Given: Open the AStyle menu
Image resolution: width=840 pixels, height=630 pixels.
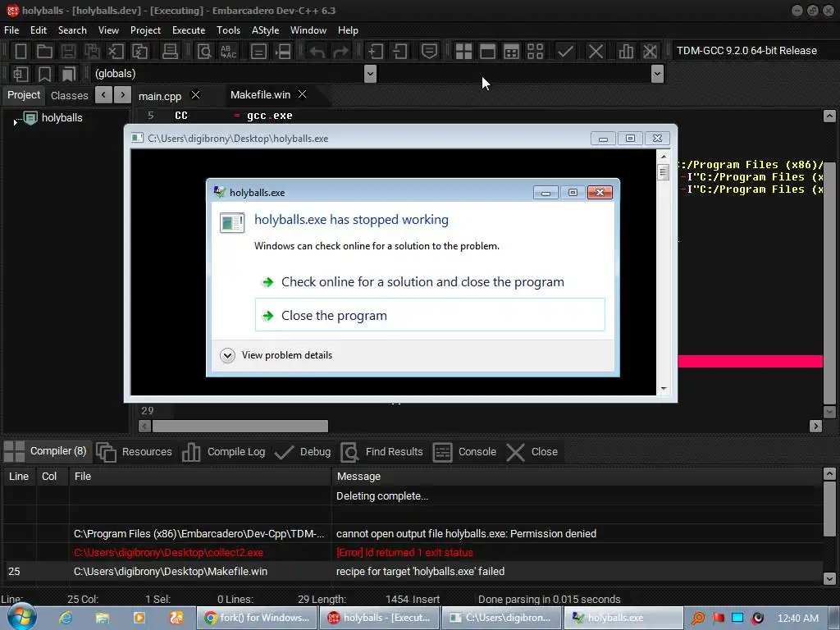Looking at the screenshot, I should click(265, 30).
